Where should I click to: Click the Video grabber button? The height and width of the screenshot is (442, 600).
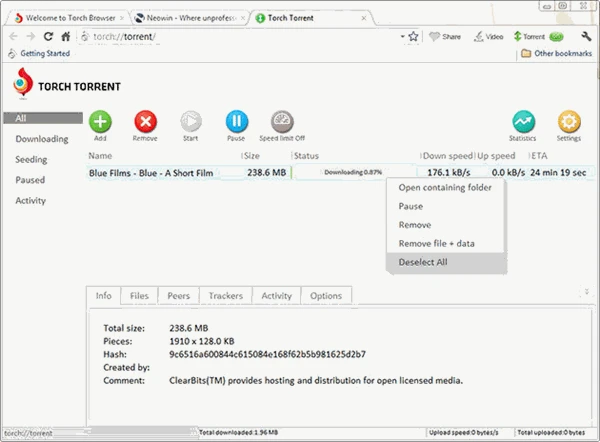click(x=488, y=37)
